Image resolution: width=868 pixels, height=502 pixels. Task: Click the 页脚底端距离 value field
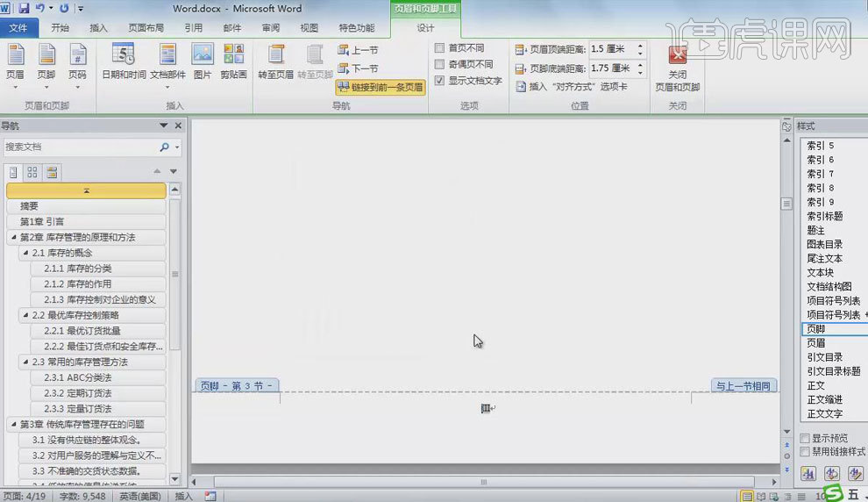(x=612, y=68)
